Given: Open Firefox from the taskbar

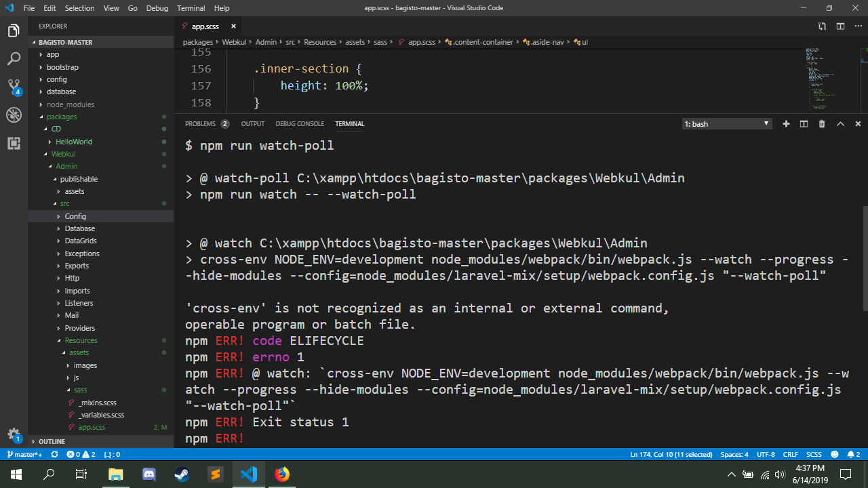Looking at the screenshot, I should pos(282,474).
